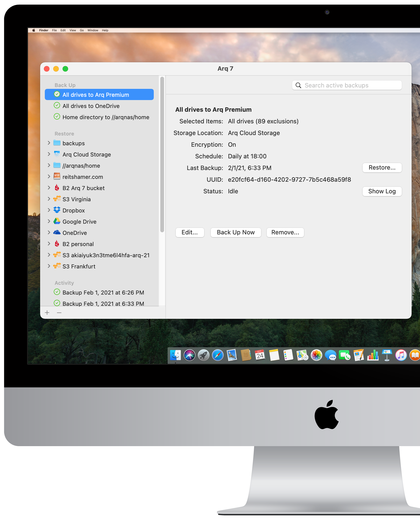Expand the Google Drive location

click(49, 221)
